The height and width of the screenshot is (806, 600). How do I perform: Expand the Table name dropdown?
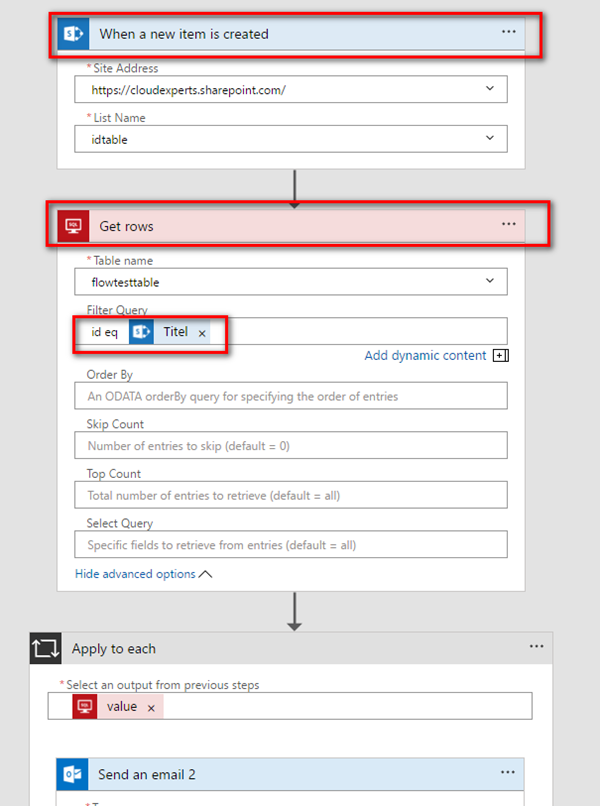pyautogui.click(x=490, y=281)
